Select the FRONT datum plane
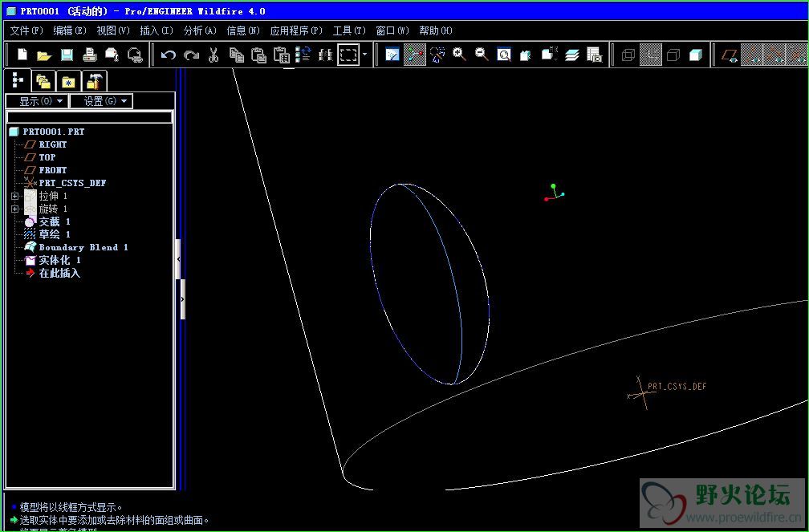 click(53, 170)
